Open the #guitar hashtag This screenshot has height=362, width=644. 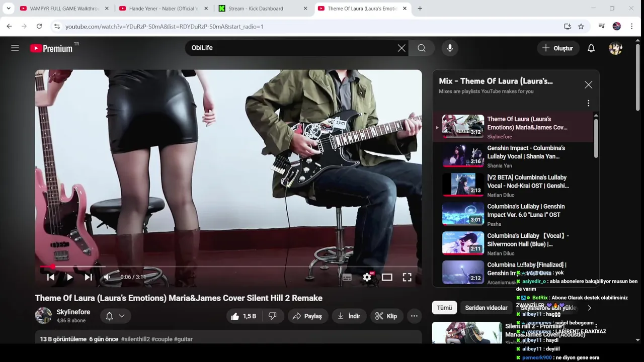pos(183,339)
